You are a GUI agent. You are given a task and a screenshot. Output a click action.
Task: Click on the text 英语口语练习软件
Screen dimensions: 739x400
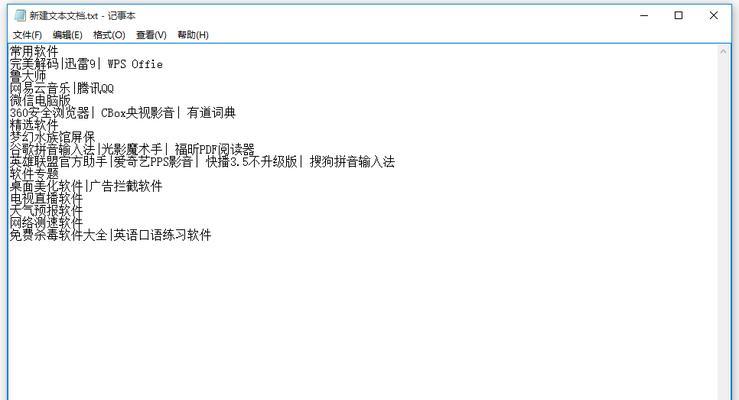pos(163,235)
